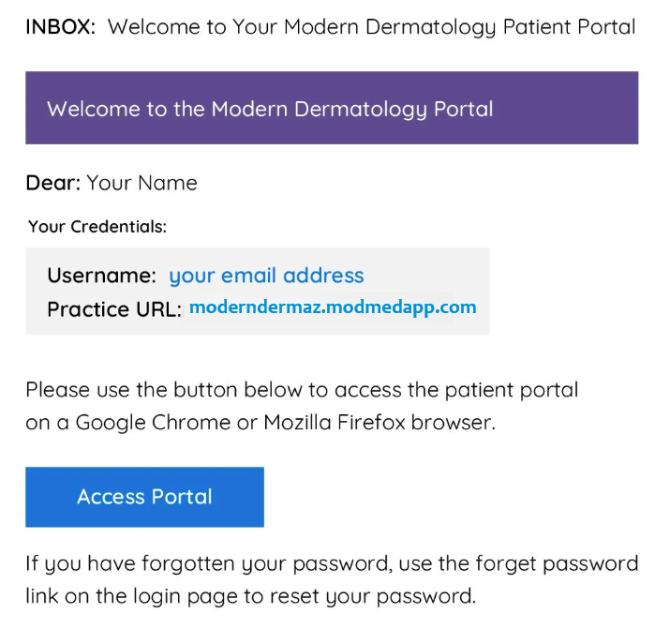Click the purple Welcome to the Modern Dermatology Portal banner
The image size is (670, 644).
(332, 108)
